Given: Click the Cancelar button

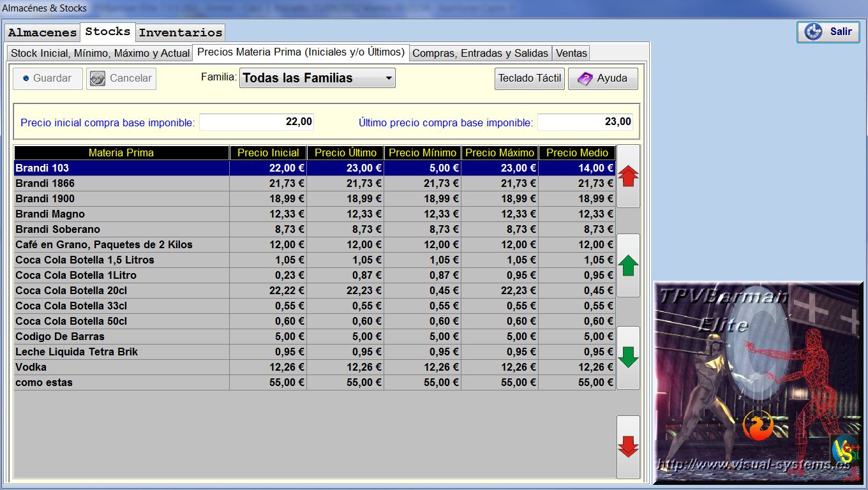Looking at the screenshot, I should (x=121, y=78).
